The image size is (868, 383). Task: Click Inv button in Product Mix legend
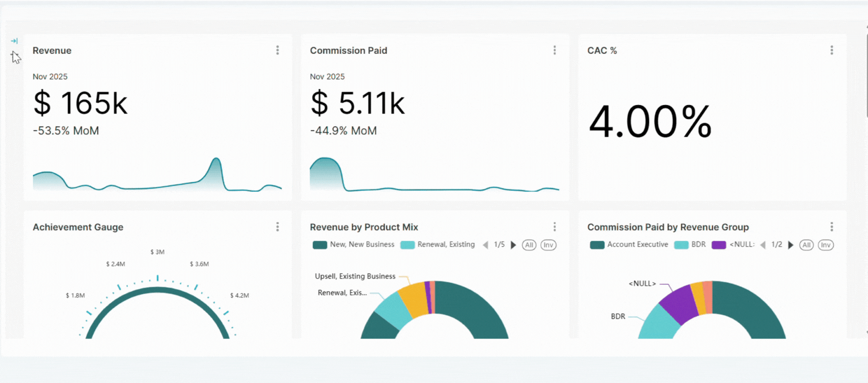point(548,245)
